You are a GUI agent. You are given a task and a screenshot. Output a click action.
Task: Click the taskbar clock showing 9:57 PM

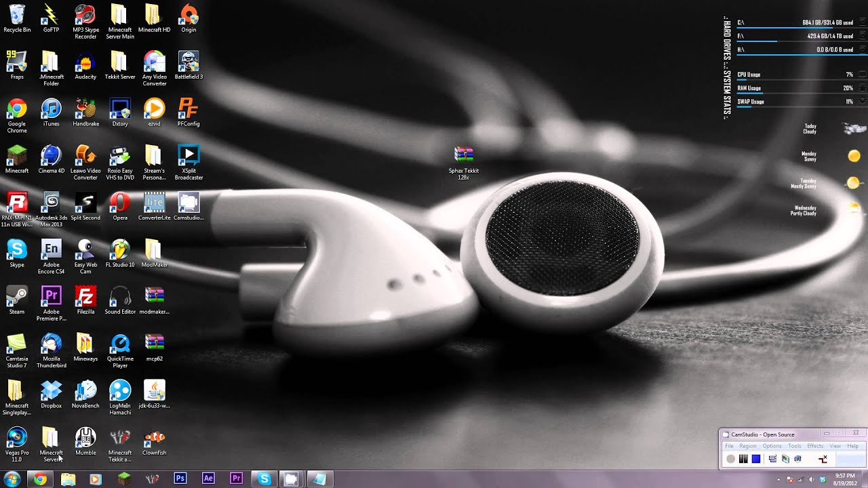(x=844, y=479)
